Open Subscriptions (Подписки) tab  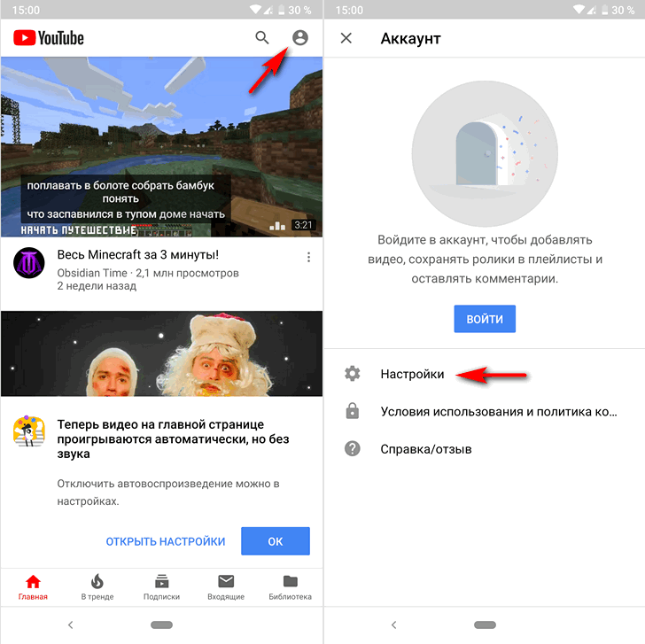coord(161,587)
